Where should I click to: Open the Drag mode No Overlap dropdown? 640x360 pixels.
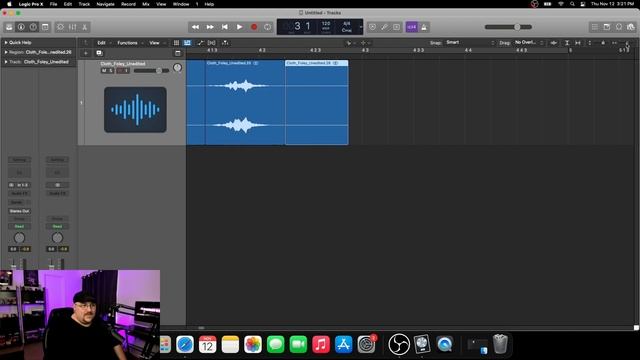tap(529, 42)
